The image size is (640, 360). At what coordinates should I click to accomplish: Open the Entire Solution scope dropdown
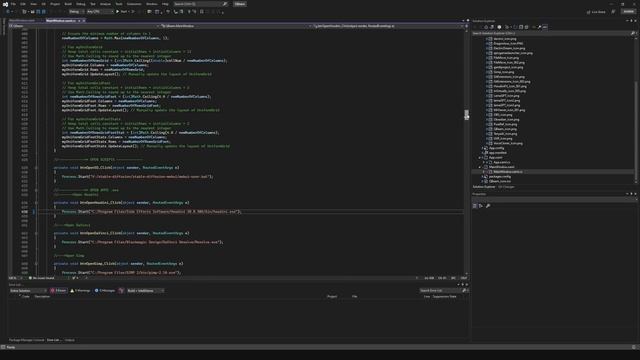point(28,291)
